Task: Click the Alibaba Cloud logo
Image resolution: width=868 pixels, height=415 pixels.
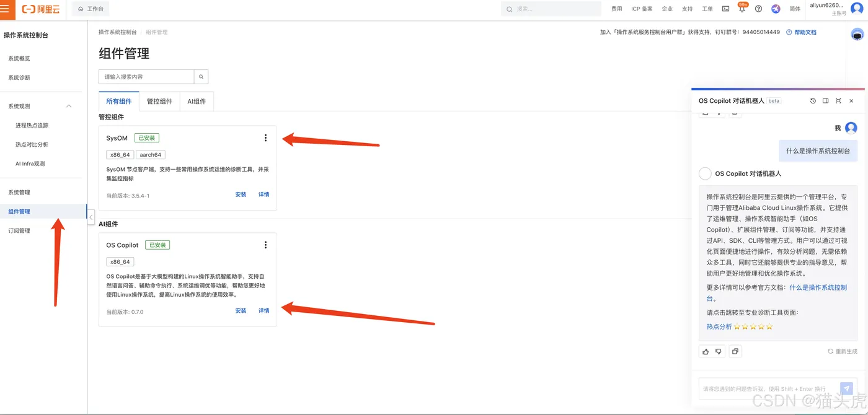Action: (41, 9)
